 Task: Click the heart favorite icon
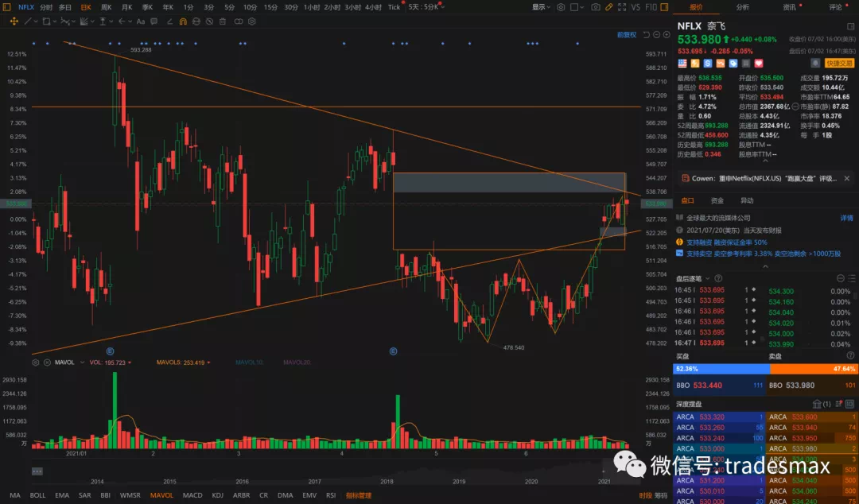(x=759, y=63)
